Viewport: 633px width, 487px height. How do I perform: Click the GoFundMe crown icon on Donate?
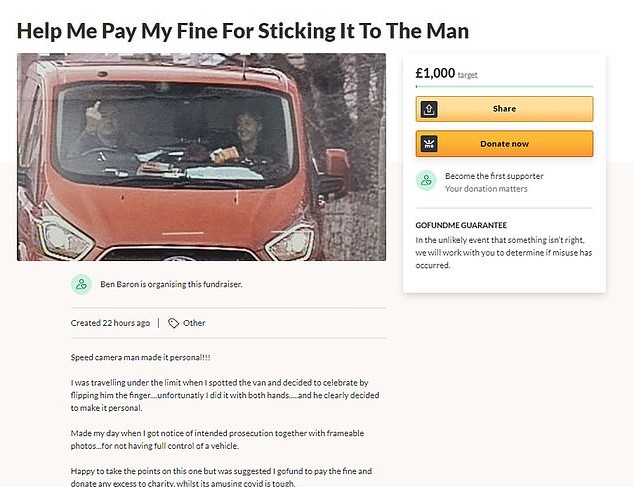[x=429, y=144]
